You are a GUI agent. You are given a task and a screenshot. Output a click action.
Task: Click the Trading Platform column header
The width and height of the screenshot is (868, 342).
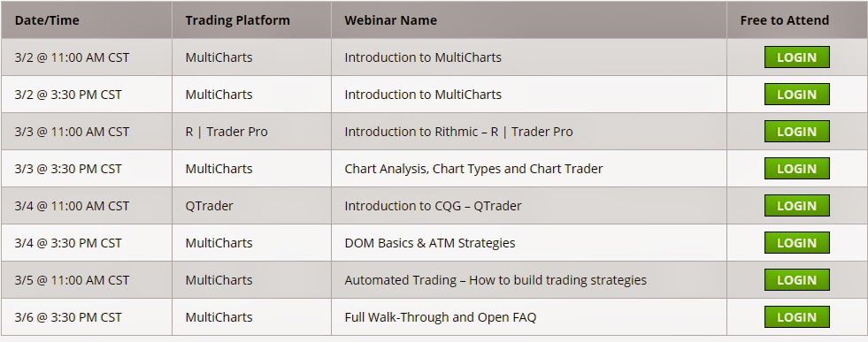click(x=237, y=20)
